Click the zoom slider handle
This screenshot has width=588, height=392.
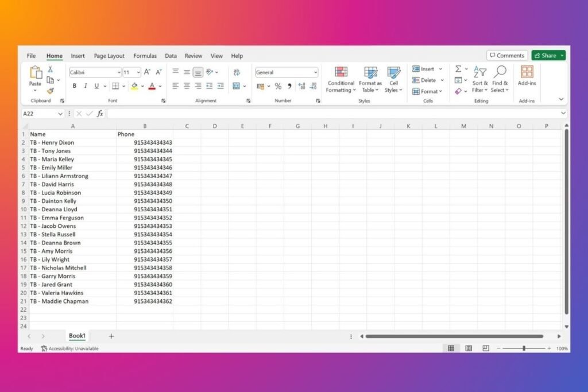(524, 348)
